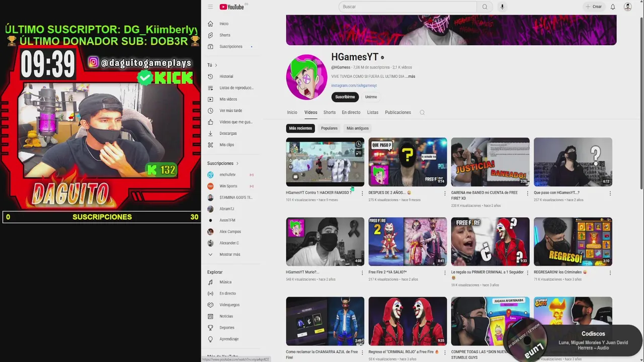Screen dimensions: 644x362
Task: Open options menu for DESPUES DE 2 AÑOS video
Action: click(x=445, y=193)
